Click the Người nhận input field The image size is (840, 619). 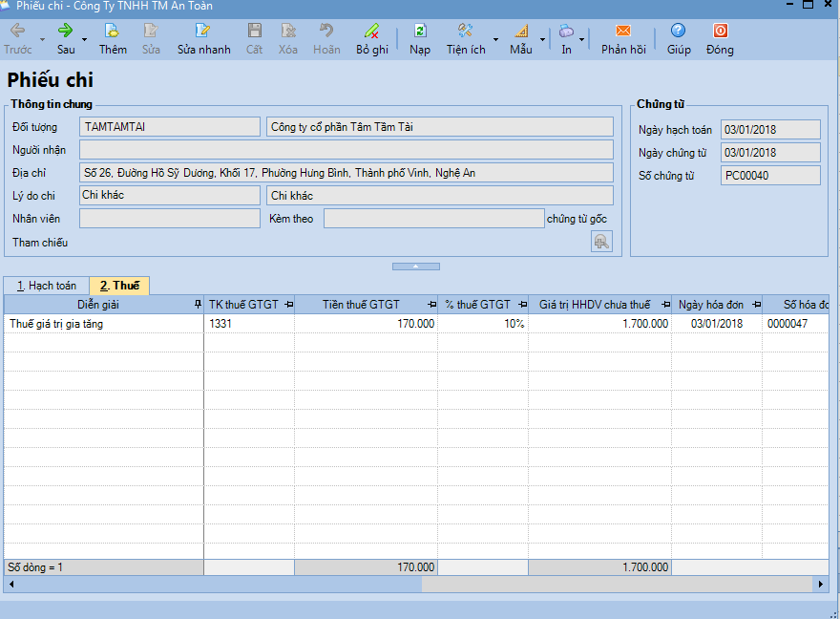346,150
